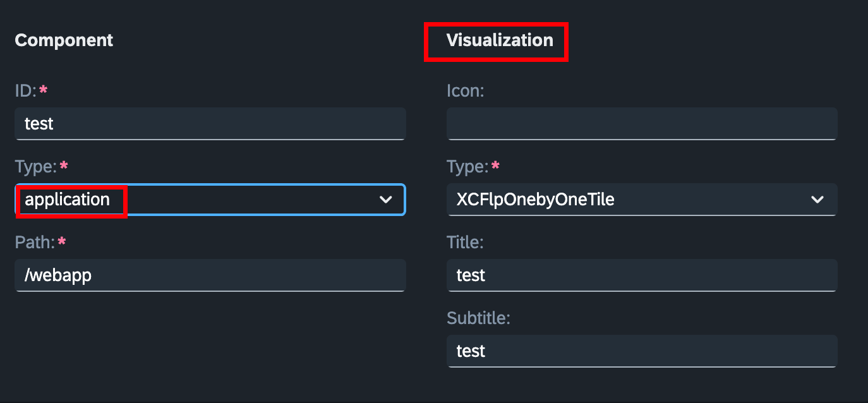The width and height of the screenshot is (868, 403).
Task: Click the Title field label
Action: [x=465, y=243]
